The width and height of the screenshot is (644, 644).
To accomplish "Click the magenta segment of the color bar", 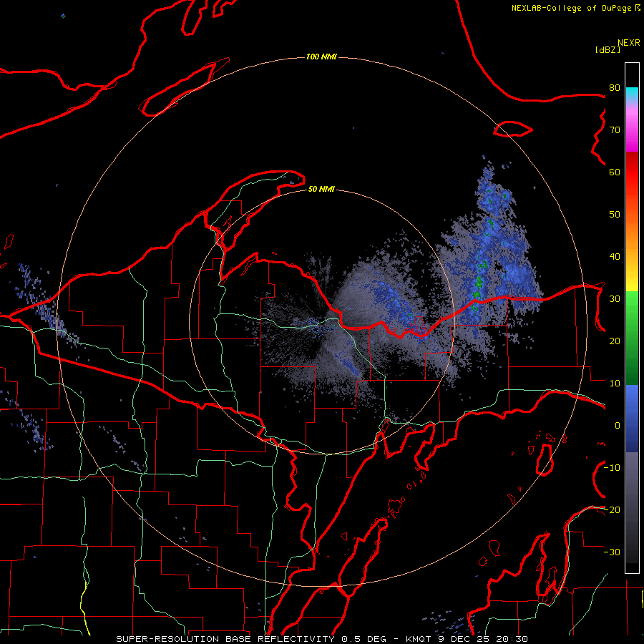I will [x=632, y=132].
